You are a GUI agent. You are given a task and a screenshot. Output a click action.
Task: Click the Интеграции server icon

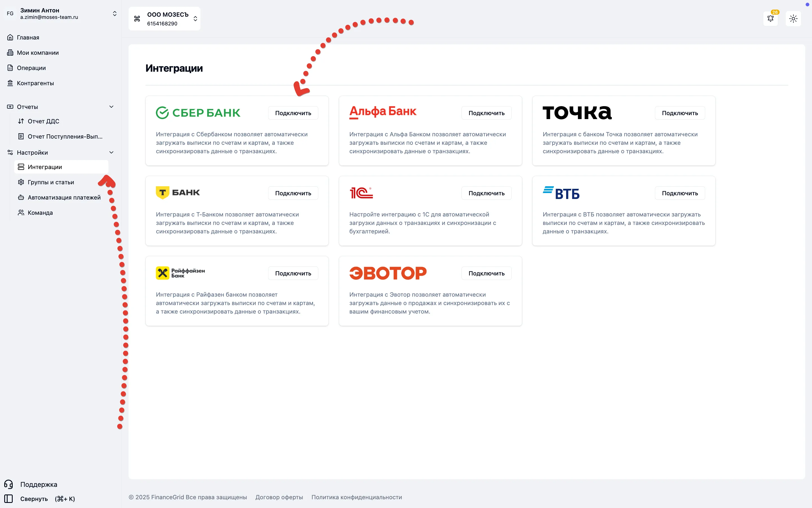21,167
